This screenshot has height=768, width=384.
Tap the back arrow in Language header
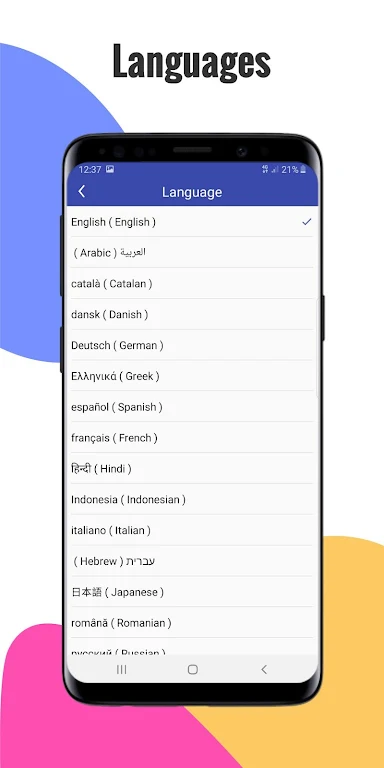(x=82, y=192)
